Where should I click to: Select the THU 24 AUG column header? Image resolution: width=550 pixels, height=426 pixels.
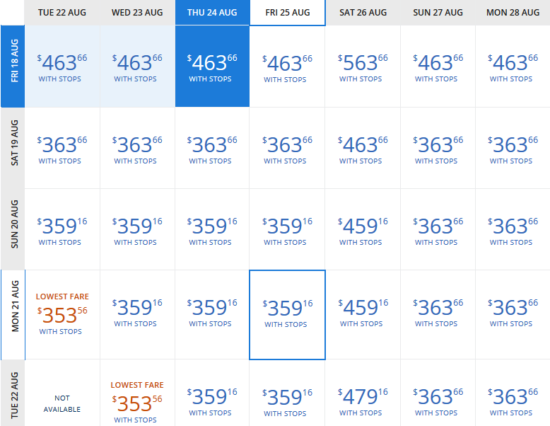click(x=212, y=13)
